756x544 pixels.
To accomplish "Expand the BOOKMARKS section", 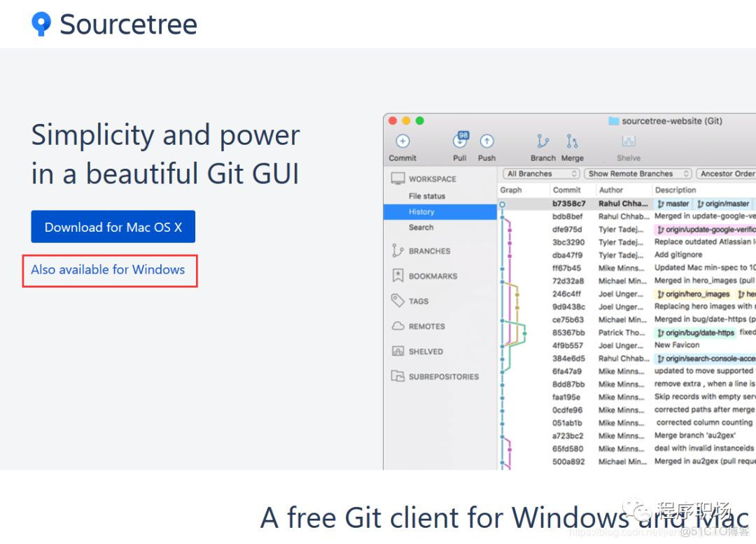I will [433, 277].
